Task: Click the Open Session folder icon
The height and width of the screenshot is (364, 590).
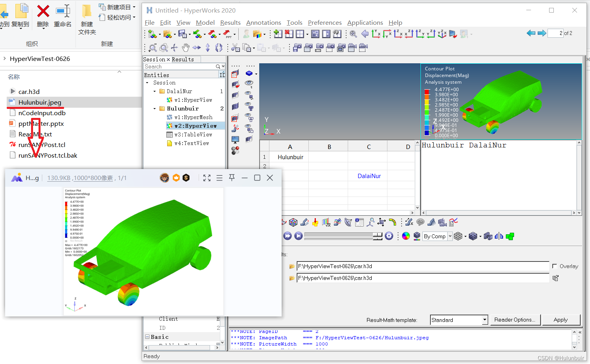Action: (x=167, y=34)
